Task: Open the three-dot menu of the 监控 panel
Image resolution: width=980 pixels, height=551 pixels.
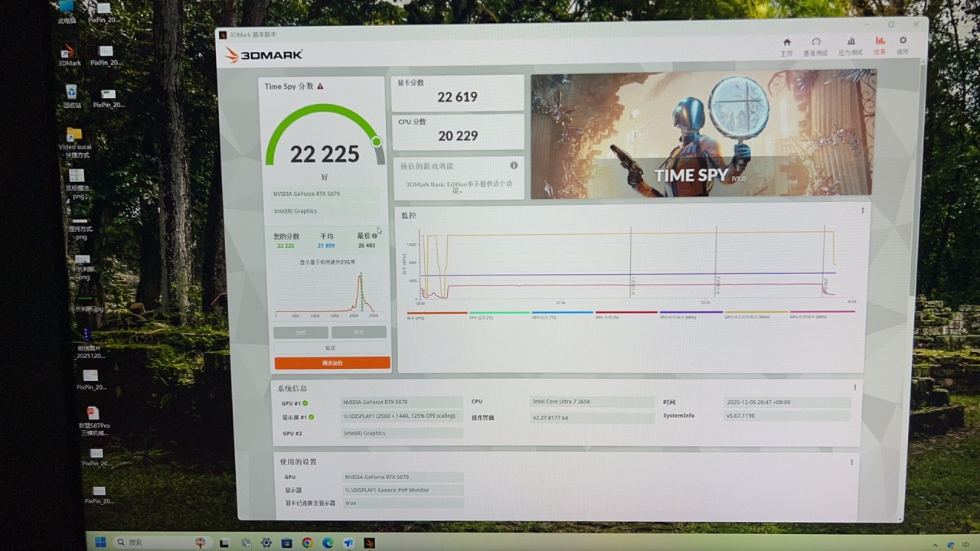Action: point(863,210)
